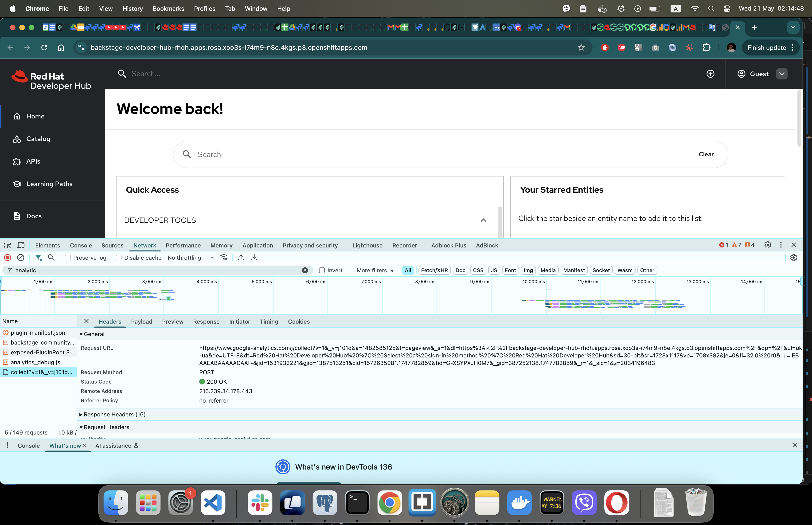812x525 pixels.
Task: Open the network conditions wifi icon
Action: [224, 258]
